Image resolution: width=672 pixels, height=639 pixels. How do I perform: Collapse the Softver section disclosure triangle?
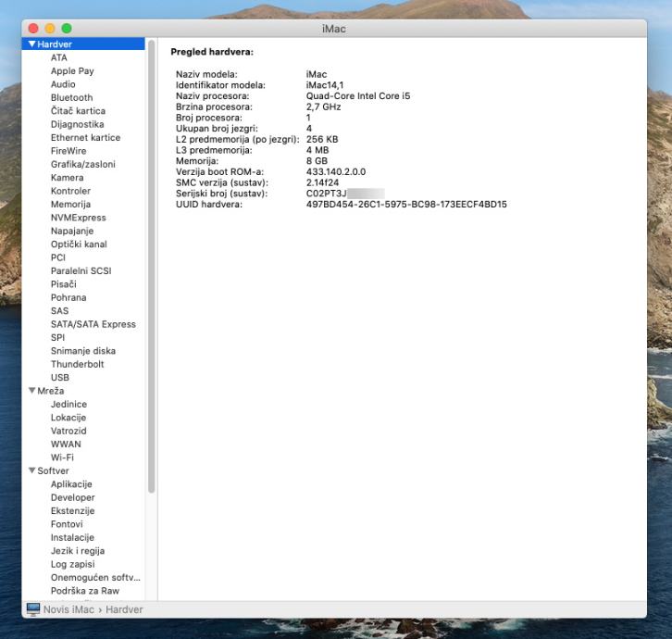click(32, 470)
